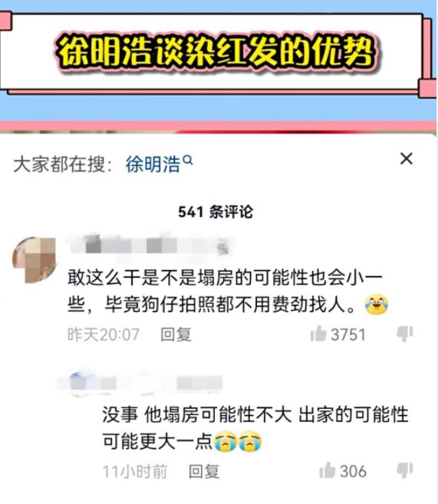Screen dimensions: 438x504
Task: Open the trending search link 徐明浩
Action: tap(153, 164)
